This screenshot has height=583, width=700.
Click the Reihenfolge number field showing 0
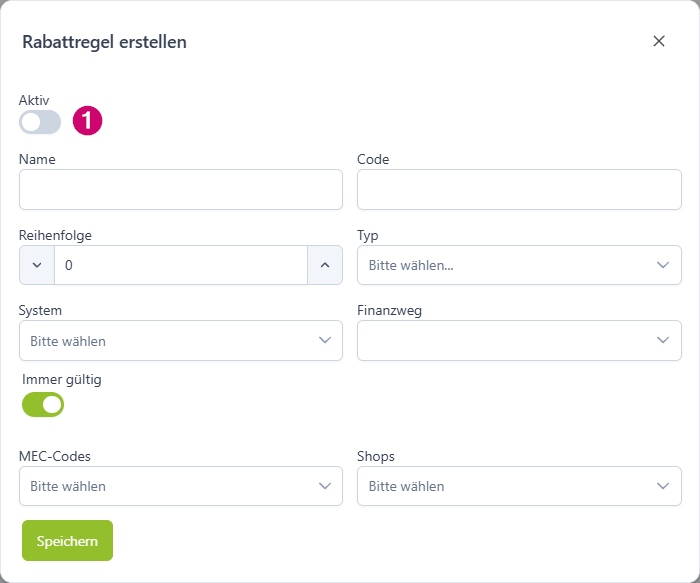tap(181, 265)
